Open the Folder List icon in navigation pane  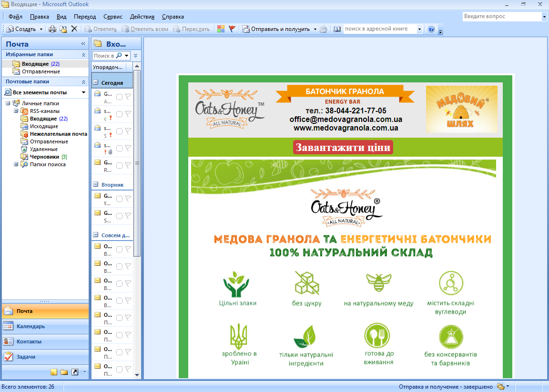64,372
